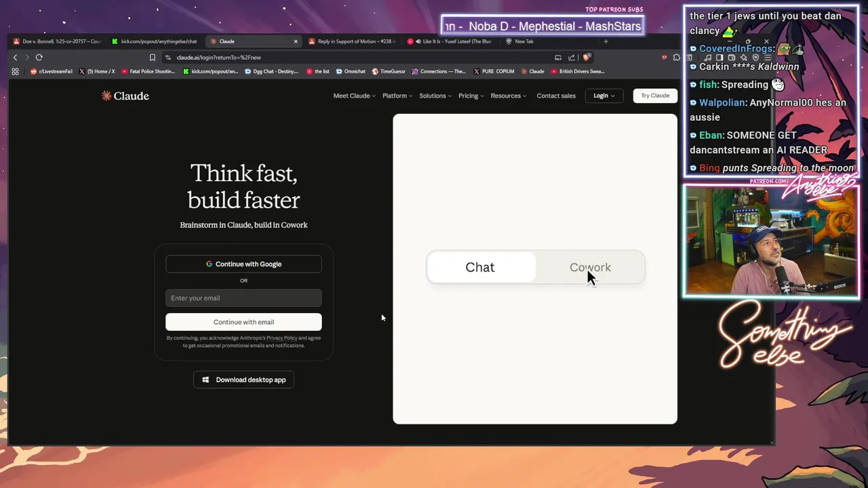Click the 'Think fast, build faster' heading
Screen dimensions: 868x488
click(x=243, y=186)
